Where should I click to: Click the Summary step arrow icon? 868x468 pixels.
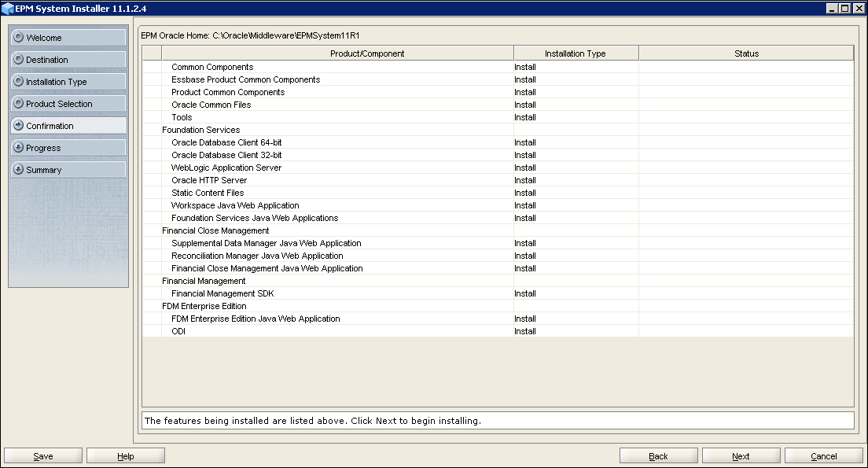point(20,169)
